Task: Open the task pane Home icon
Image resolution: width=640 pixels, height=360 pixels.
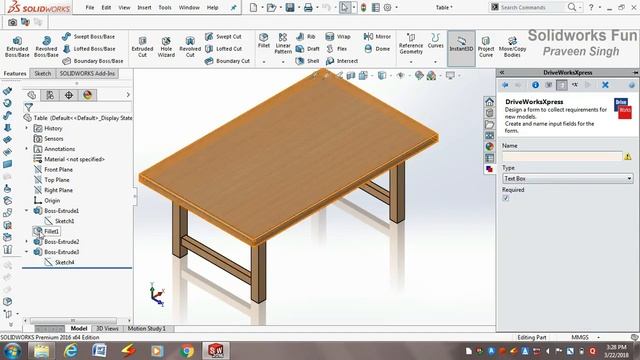Action: click(x=489, y=102)
